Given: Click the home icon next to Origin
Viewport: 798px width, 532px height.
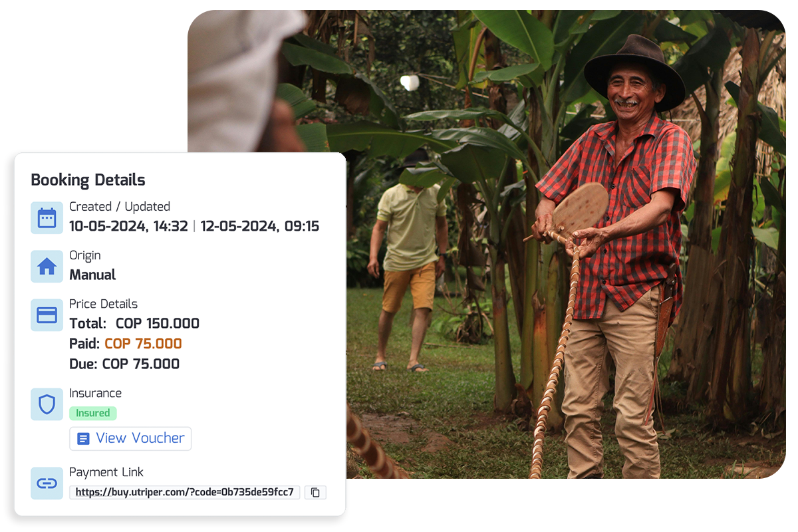Looking at the screenshot, I should [47, 267].
